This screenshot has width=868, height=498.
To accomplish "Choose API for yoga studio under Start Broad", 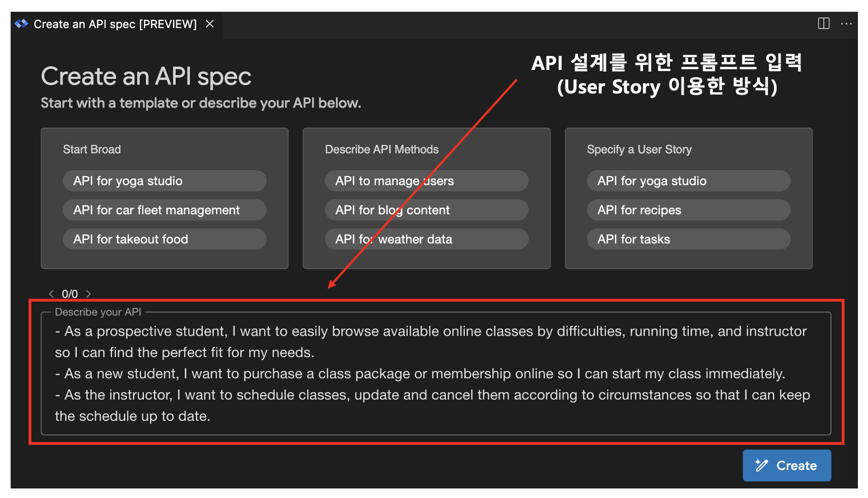I will pos(165,181).
